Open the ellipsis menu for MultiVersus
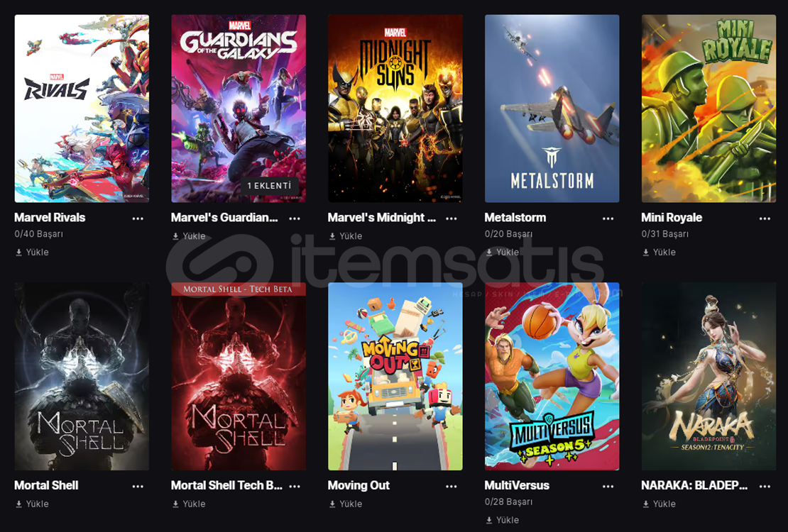 pos(608,487)
